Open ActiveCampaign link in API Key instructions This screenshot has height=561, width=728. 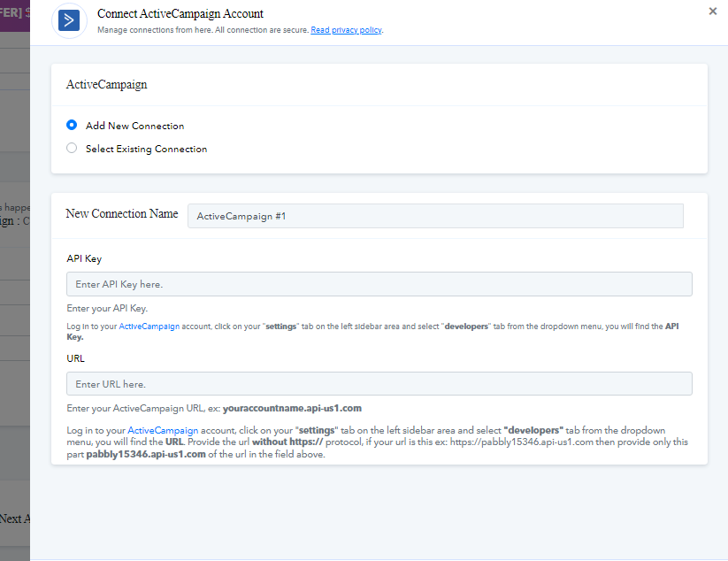click(x=149, y=327)
